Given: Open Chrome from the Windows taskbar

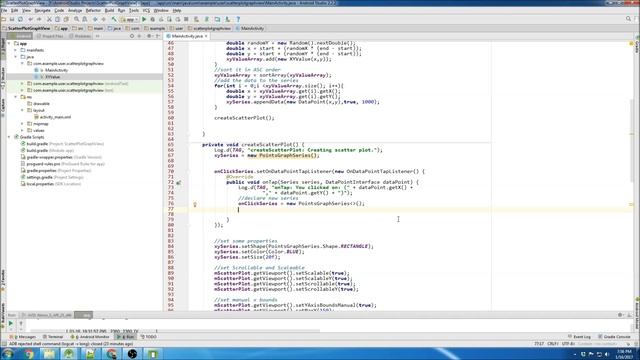Looking at the screenshot, I should coord(29,354).
